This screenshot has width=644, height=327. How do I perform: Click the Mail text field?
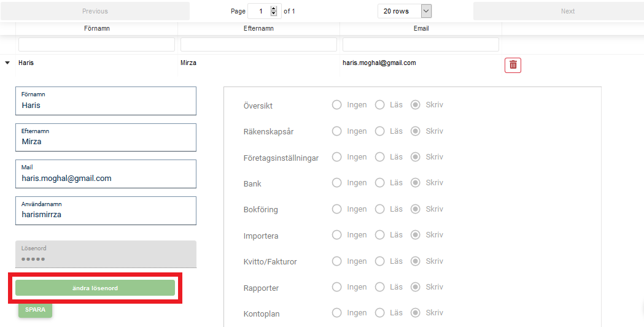[106, 179]
